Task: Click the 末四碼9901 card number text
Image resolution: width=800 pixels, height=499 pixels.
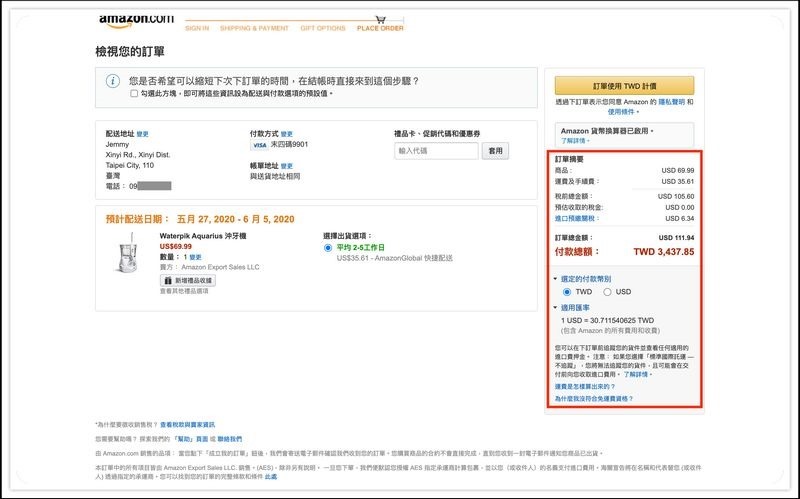Action: pyautogui.click(x=289, y=145)
